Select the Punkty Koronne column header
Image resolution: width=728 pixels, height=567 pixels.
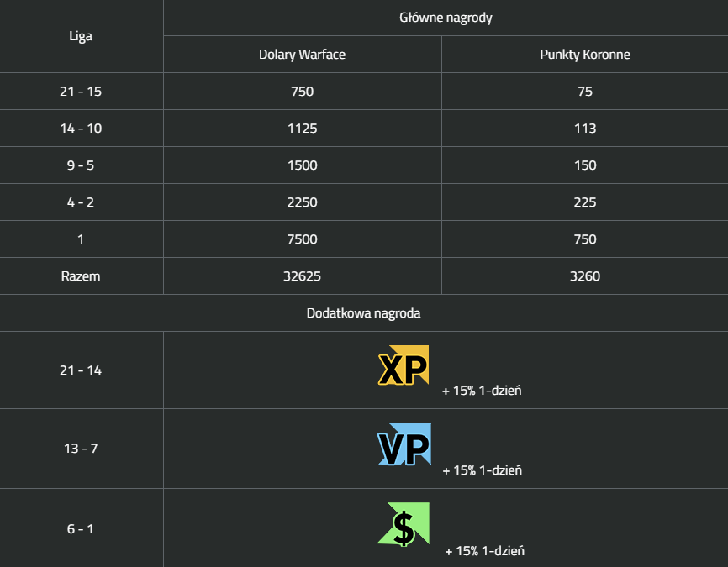pos(585,55)
